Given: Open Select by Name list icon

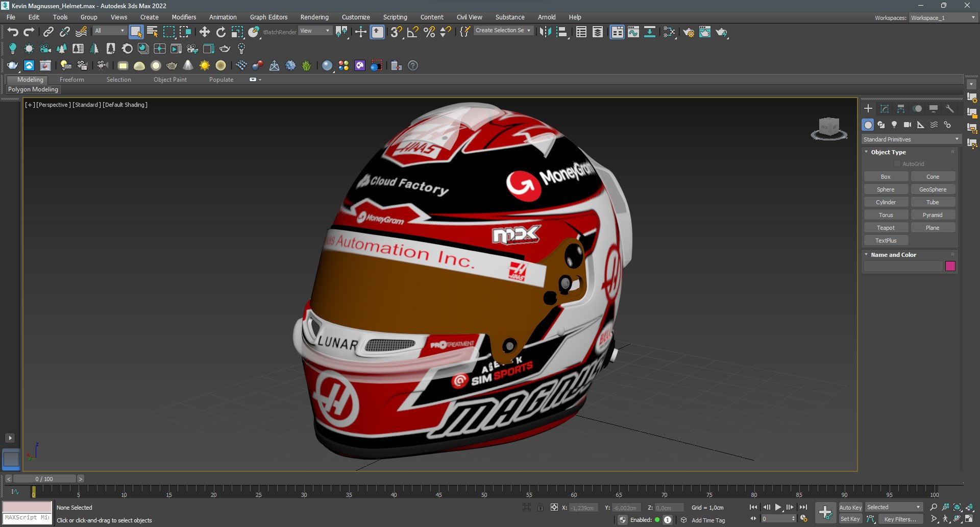Looking at the screenshot, I should pyautogui.click(x=152, y=32).
